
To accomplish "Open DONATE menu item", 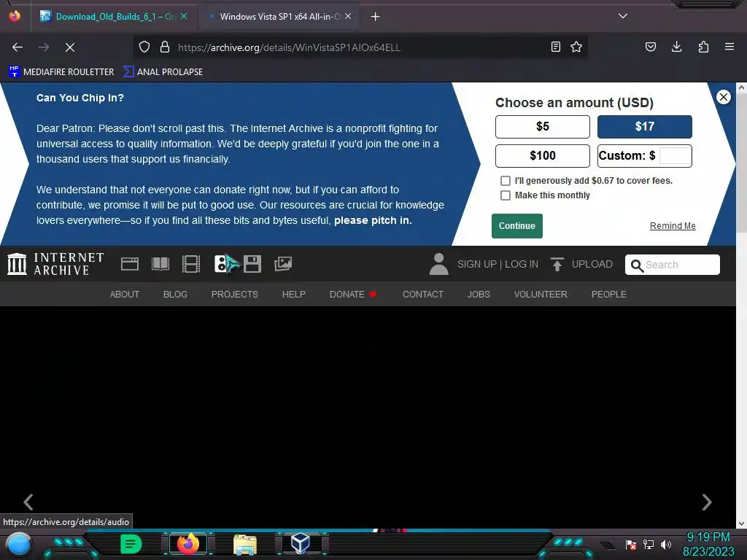I will point(353,295).
